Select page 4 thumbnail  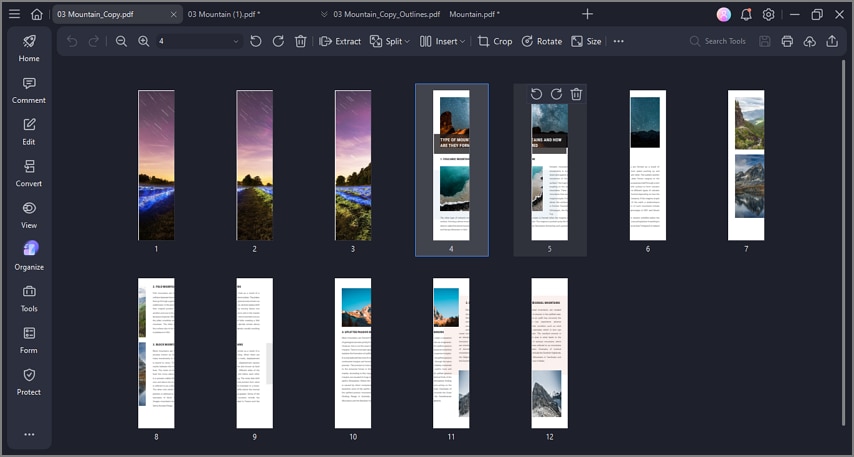(451, 165)
